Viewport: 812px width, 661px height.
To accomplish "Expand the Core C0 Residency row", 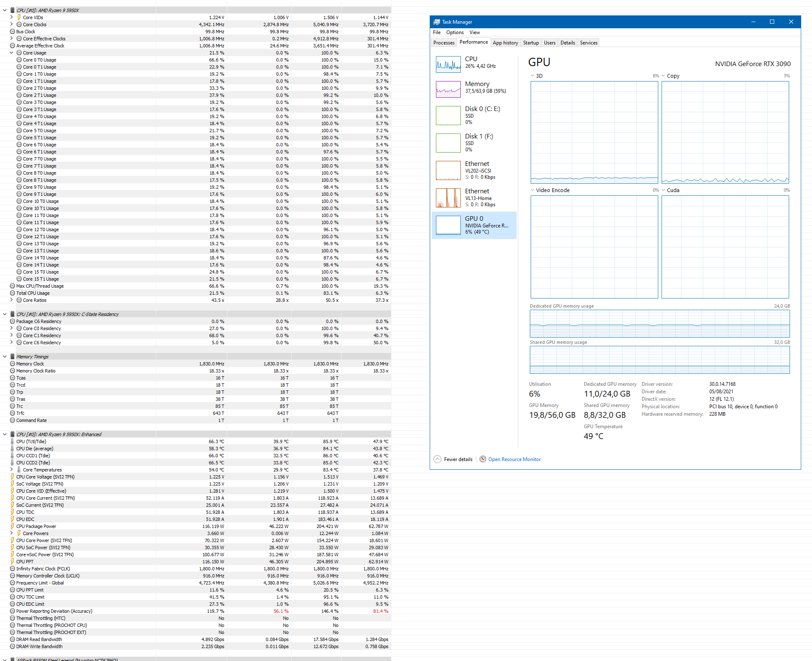I will point(11,328).
